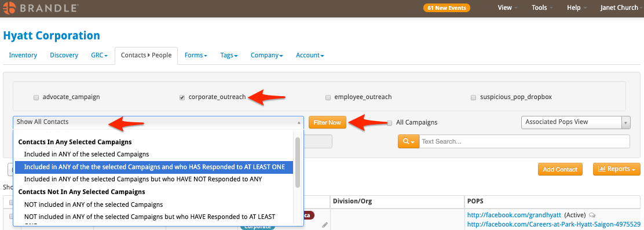Image resolution: width=644 pixels, height=230 pixels.
Task: Expand the Tags tab dropdown
Action: (x=229, y=55)
